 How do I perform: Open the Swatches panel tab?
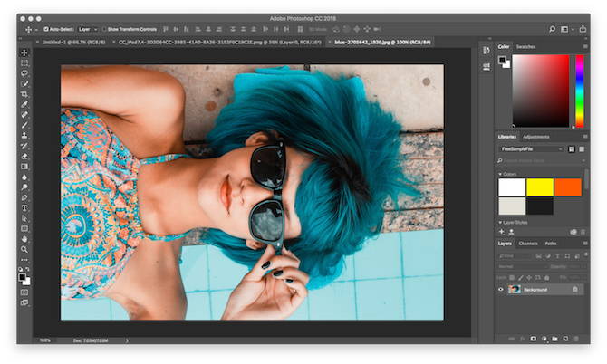pos(525,46)
